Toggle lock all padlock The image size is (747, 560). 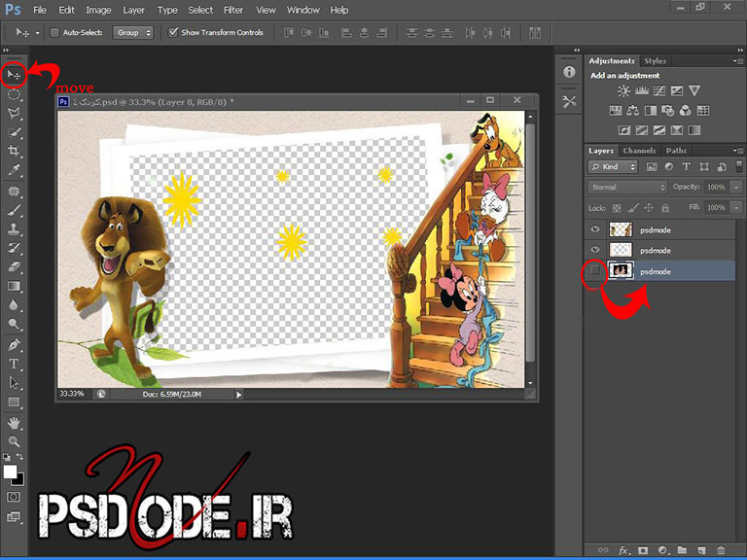pyautogui.click(x=665, y=208)
